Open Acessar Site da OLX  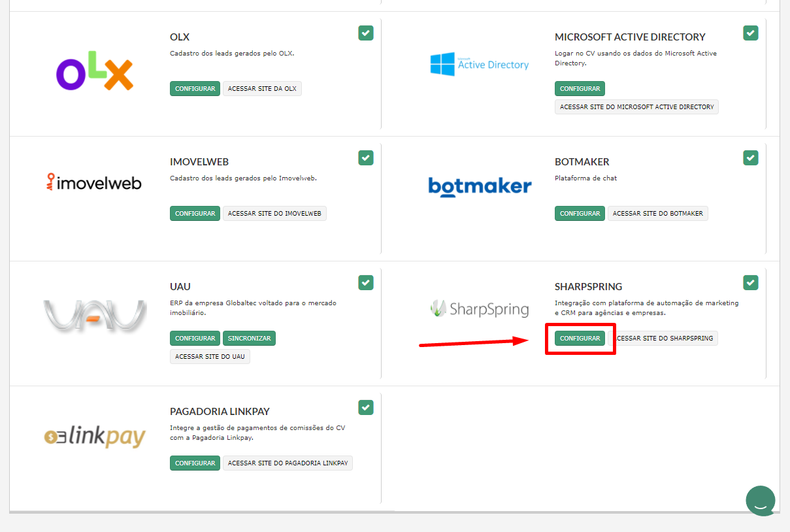pos(262,89)
